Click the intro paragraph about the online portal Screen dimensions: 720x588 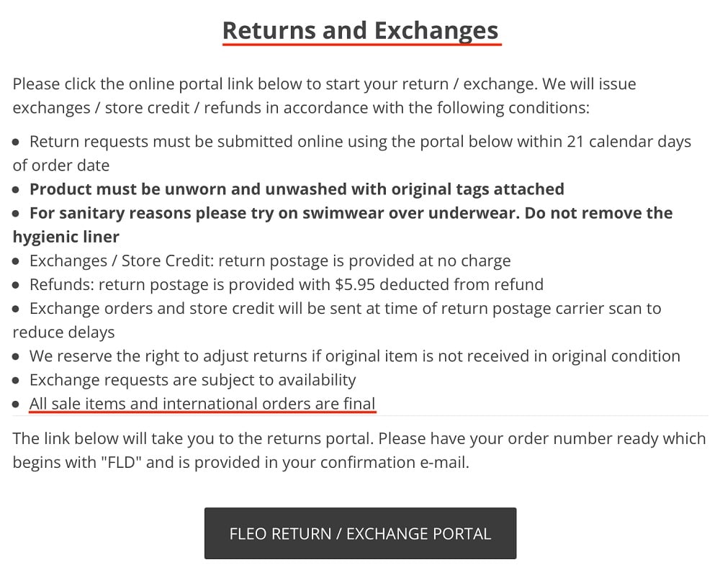click(323, 95)
